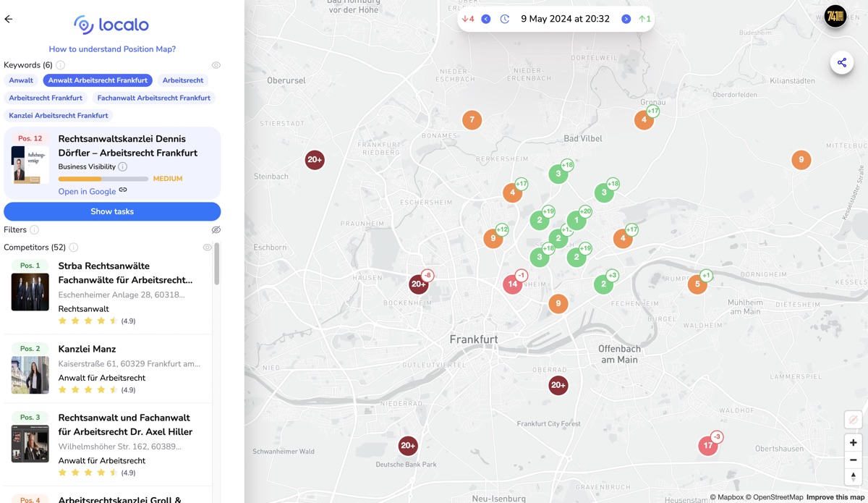This screenshot has width=868, height=503.
Task: Click the Pos. 12 position badge
Action: 30,138
